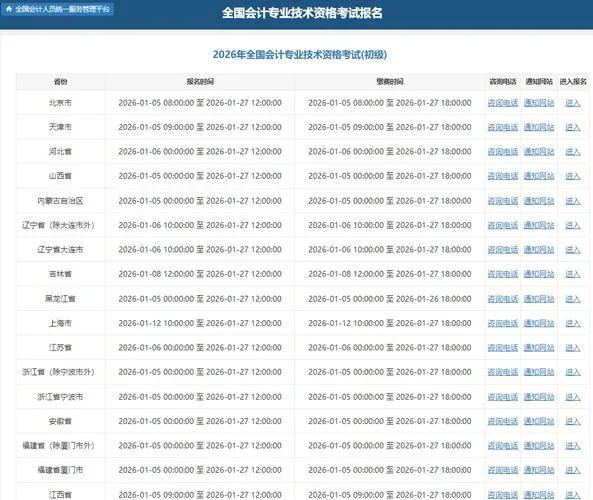Click 进入 for 内蒙古自治区

[573, 200]
